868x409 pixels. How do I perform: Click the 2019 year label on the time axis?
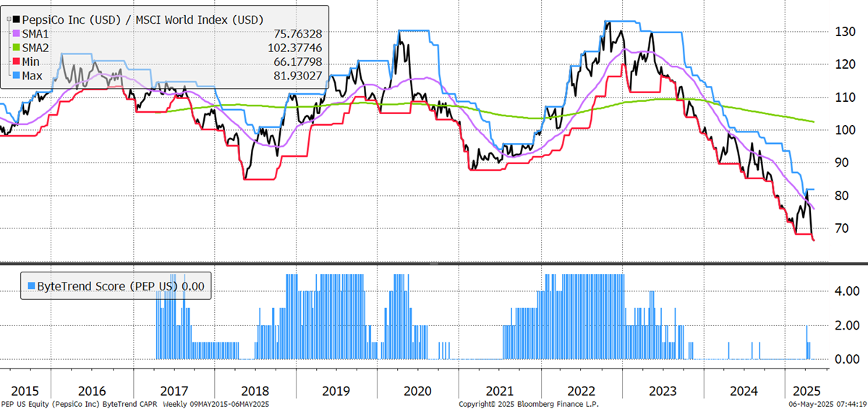(336, 390)
